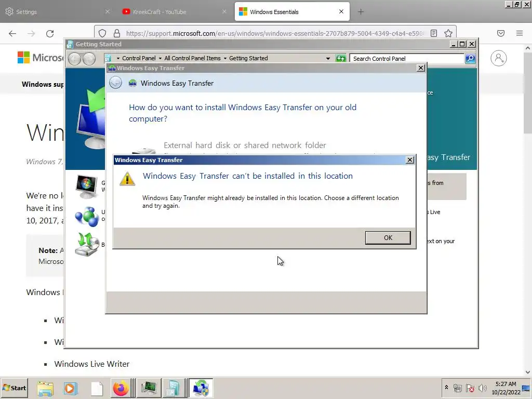Click the tracking protection shield icon
Viewport: 532px width, 399px height.
(102, 33)
